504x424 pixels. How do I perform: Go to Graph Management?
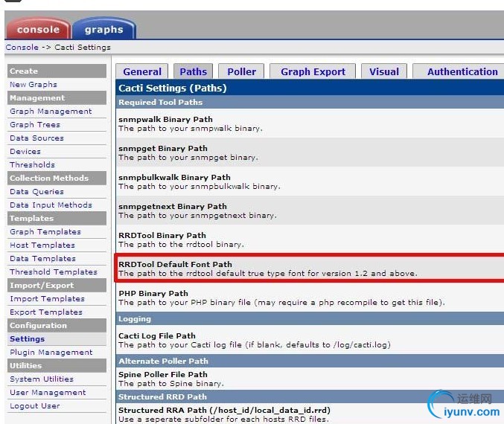tap(51, 111)
